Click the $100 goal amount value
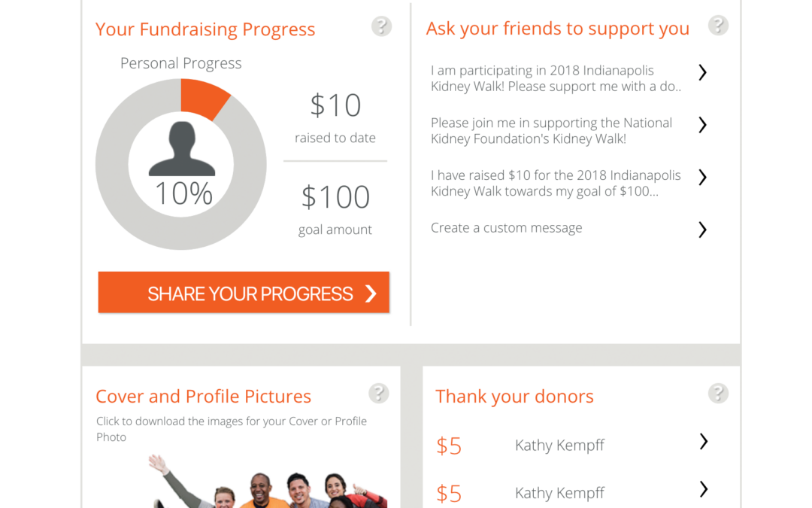Screen dimensions: 812x508 335,197
